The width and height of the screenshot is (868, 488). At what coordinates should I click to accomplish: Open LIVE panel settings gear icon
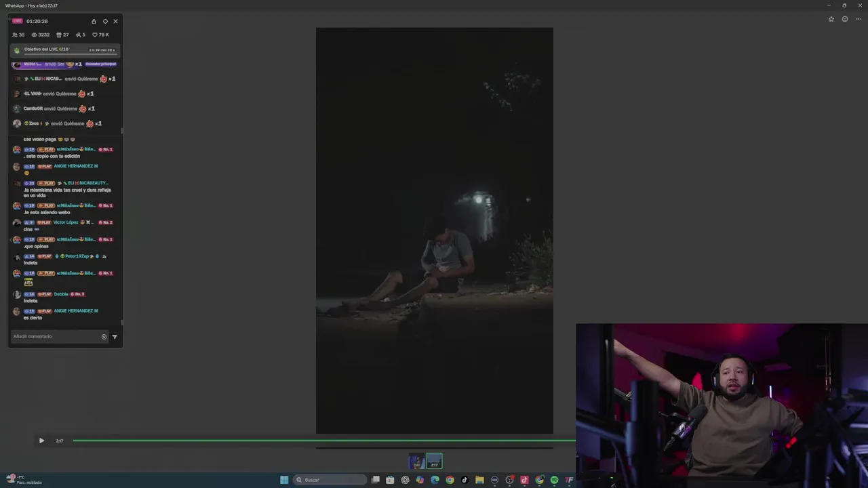tap(105, 21)
